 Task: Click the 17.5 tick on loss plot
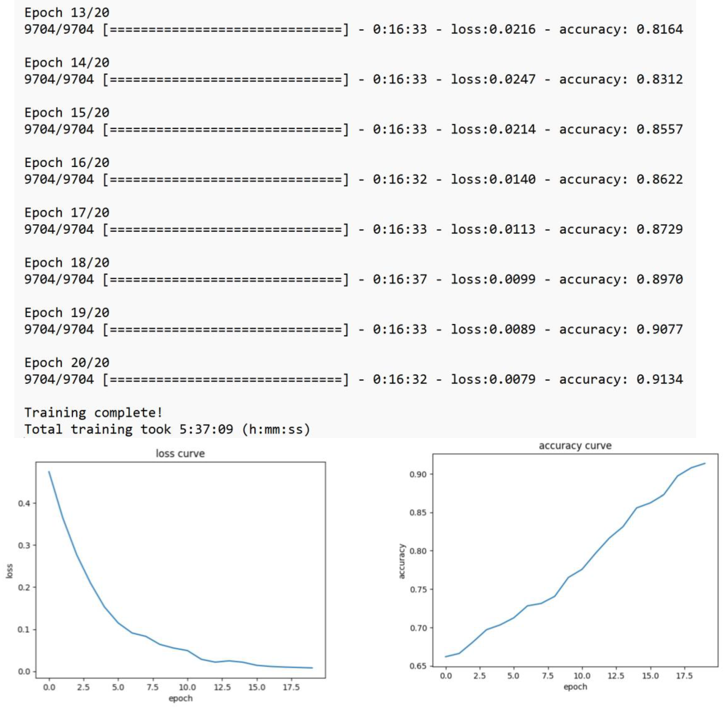pos(291,687)
